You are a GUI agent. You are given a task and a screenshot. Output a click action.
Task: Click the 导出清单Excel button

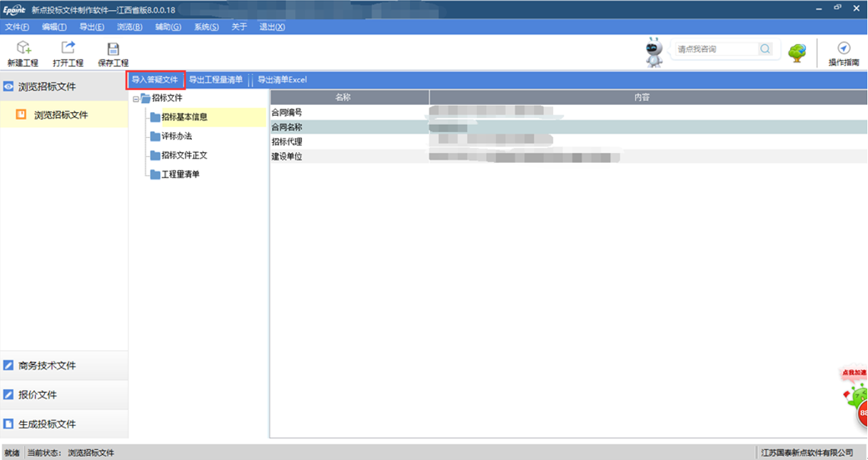tap(282, 80)
